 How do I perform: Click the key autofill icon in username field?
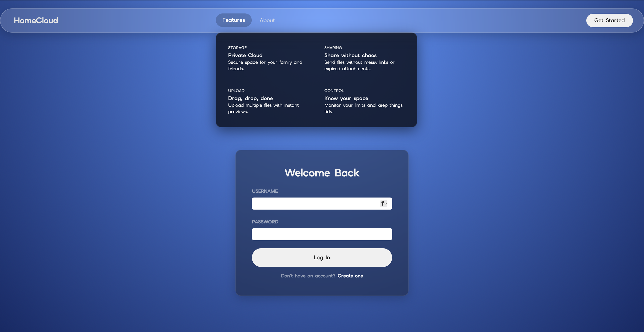click(x=383, y=203)
